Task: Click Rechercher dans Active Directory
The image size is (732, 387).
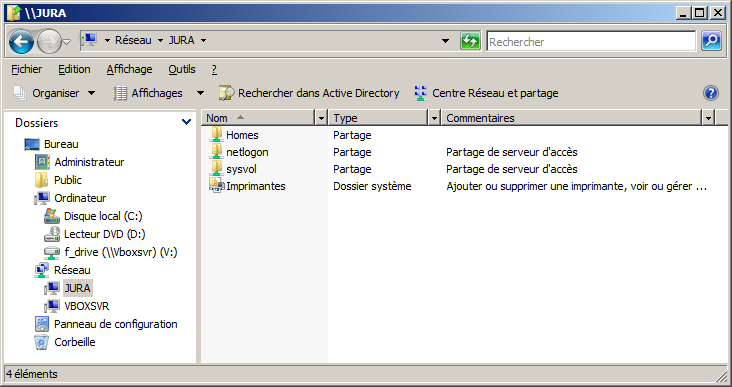Action: (x=310, y=93)
